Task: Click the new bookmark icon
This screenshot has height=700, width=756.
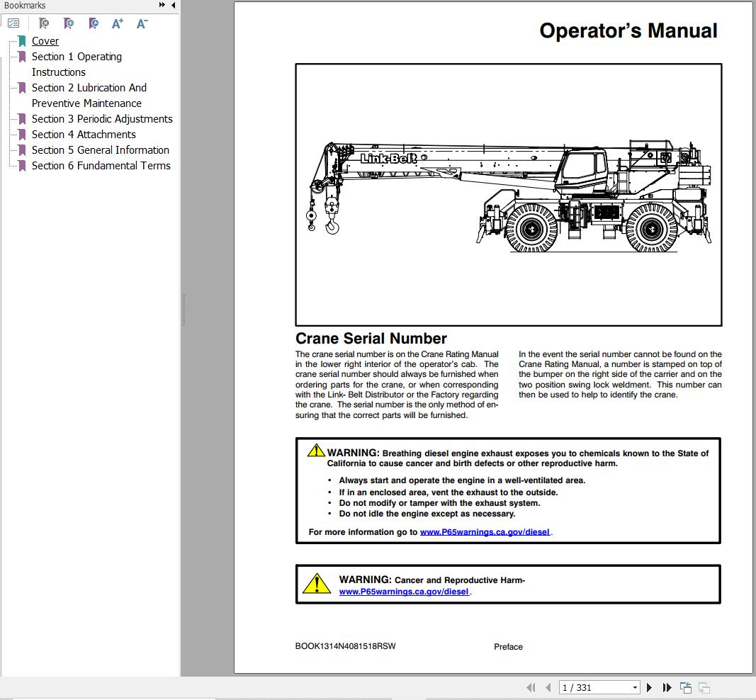Action: [69, 23]
